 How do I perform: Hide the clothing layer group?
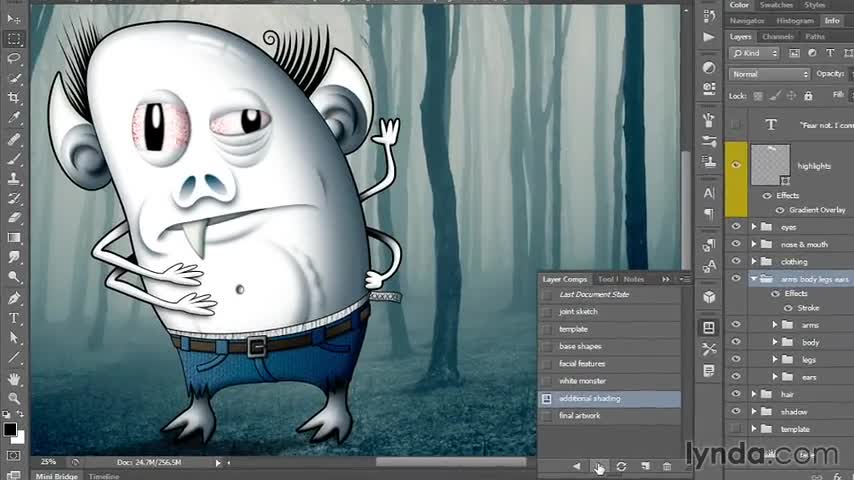736,262
